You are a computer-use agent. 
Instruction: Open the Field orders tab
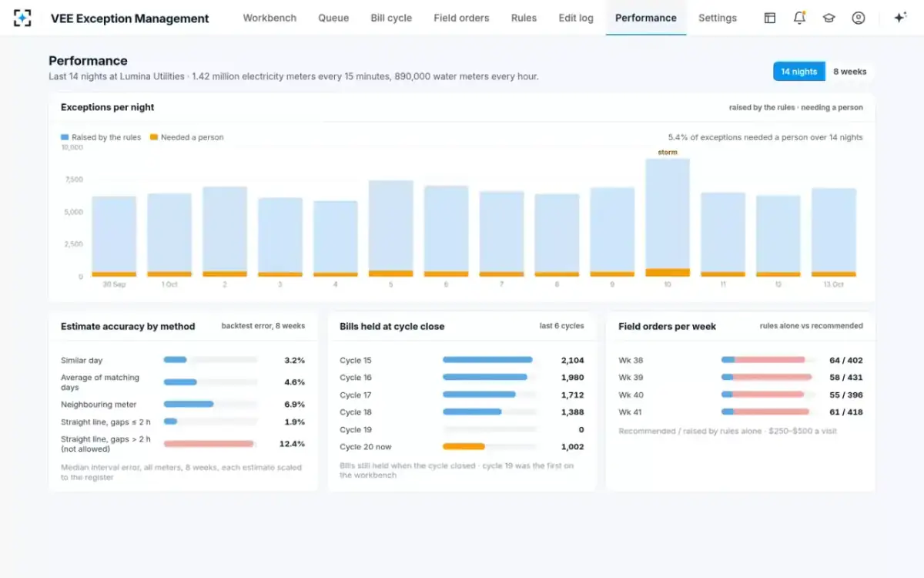(x=461, y=18)
